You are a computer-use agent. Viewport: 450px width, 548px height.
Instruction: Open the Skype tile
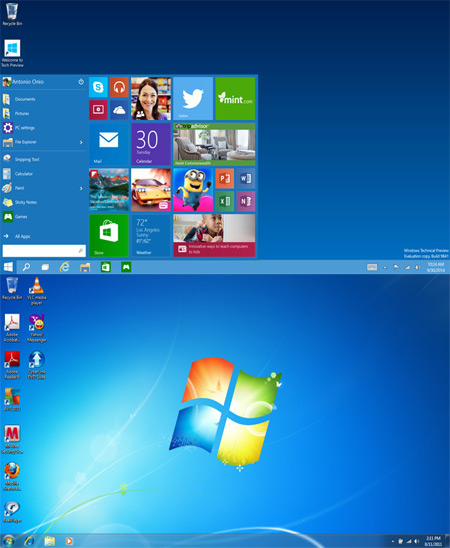click(98, 87)
